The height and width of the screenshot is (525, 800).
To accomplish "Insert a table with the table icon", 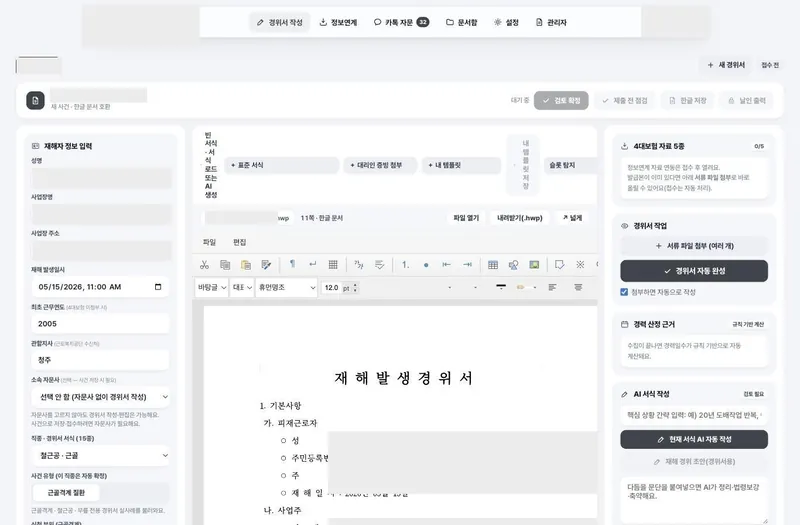I will tap(493, 264).
